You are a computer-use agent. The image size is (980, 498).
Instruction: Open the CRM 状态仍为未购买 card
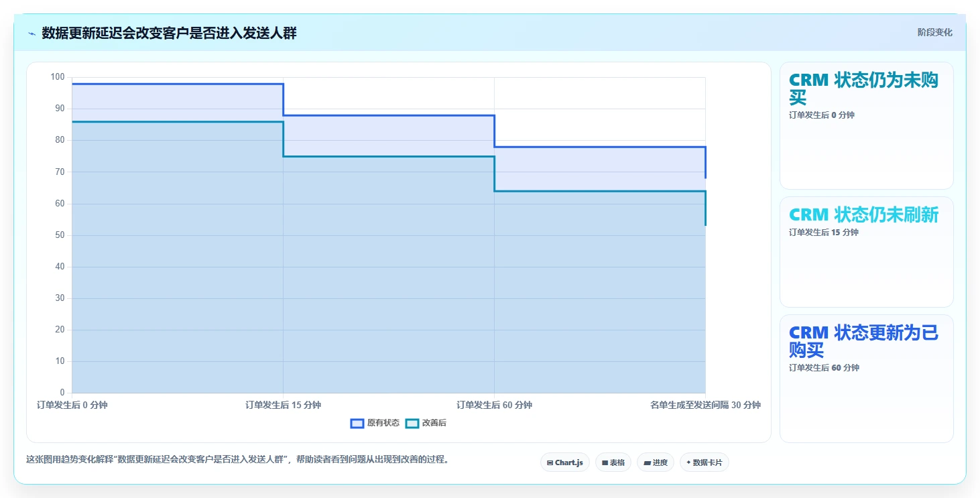tap(866, 125)
